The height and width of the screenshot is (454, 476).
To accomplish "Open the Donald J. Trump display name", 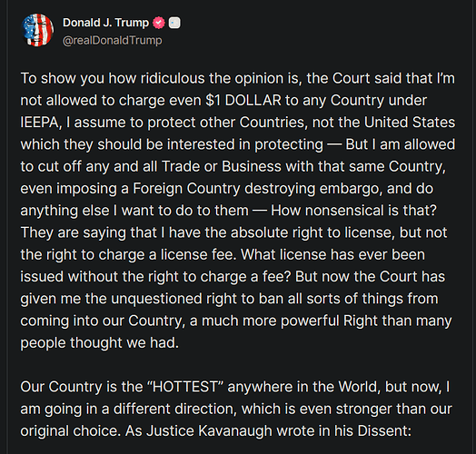I will tap(105, 23).
